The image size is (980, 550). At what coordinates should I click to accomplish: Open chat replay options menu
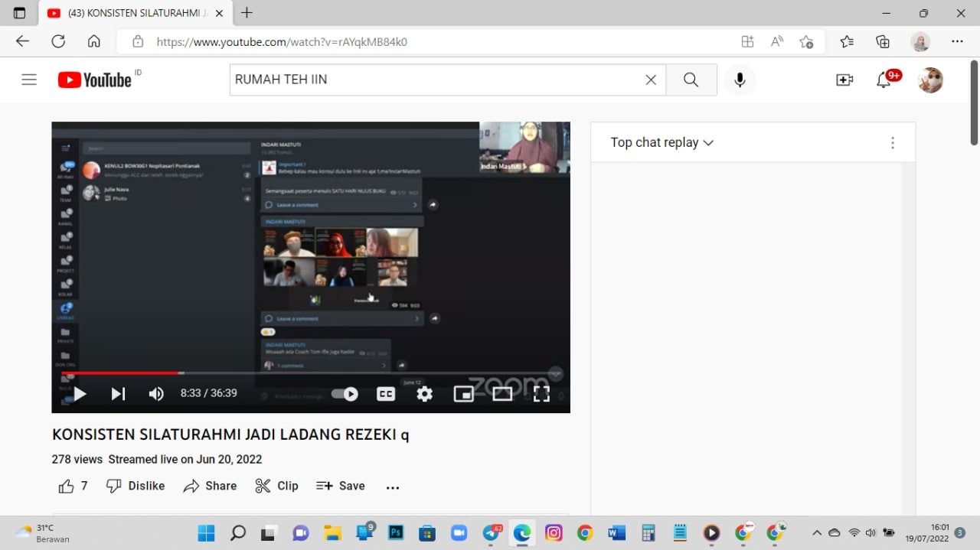point(892,142)
